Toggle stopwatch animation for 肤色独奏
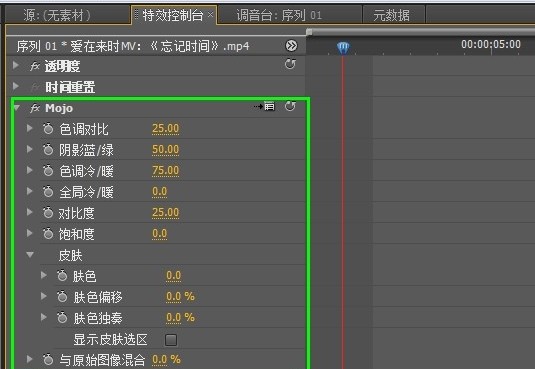This screenshot has width=535, height=369. (x=62, y=318)
